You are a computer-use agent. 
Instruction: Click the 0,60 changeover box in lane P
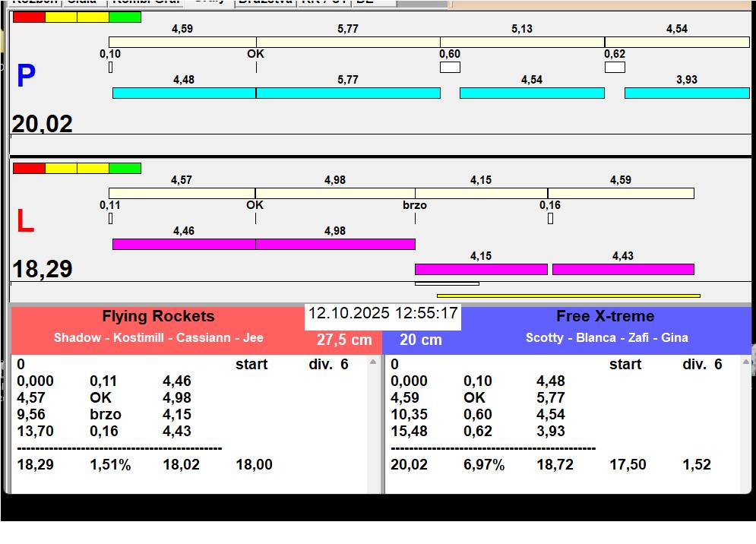[x=450, y=67]
